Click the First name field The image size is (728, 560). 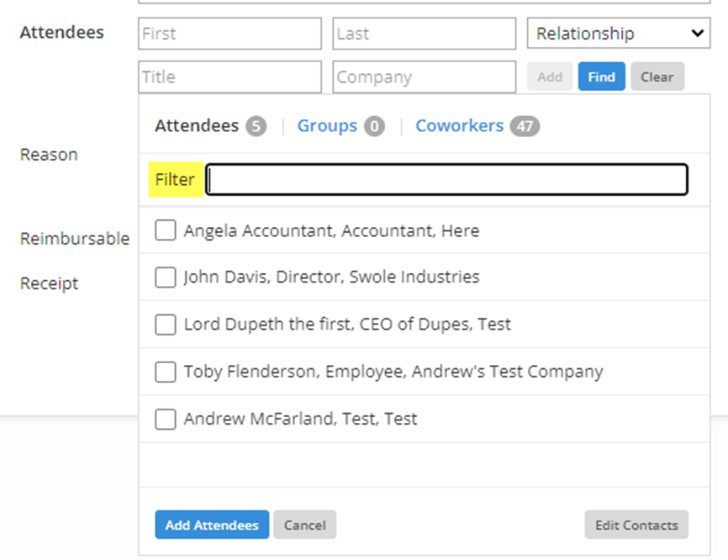(229, 34)
